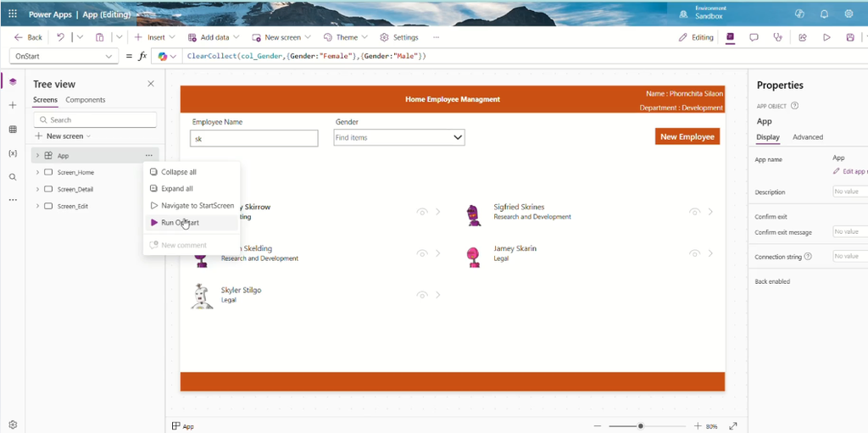Screen dimensions: 868x433
Task: Open the Insert menu
Action: pyautogui.click(x=155, y=37)
